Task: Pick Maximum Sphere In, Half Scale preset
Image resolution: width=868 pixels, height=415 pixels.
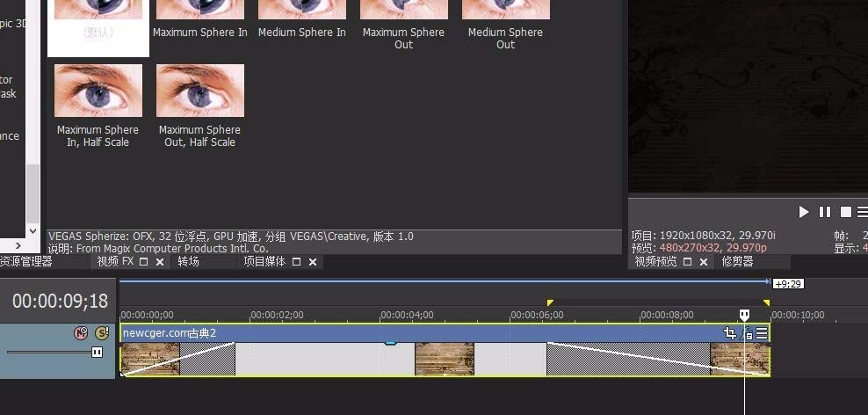Action: (98, 106)
